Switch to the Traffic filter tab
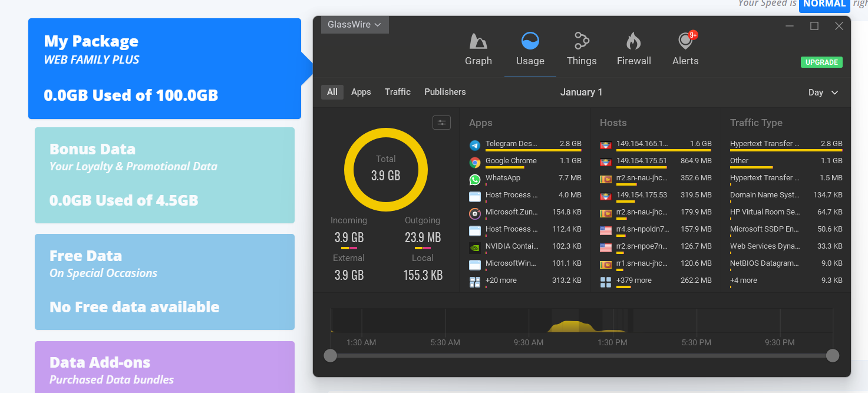868x393 pixels. 398,92
